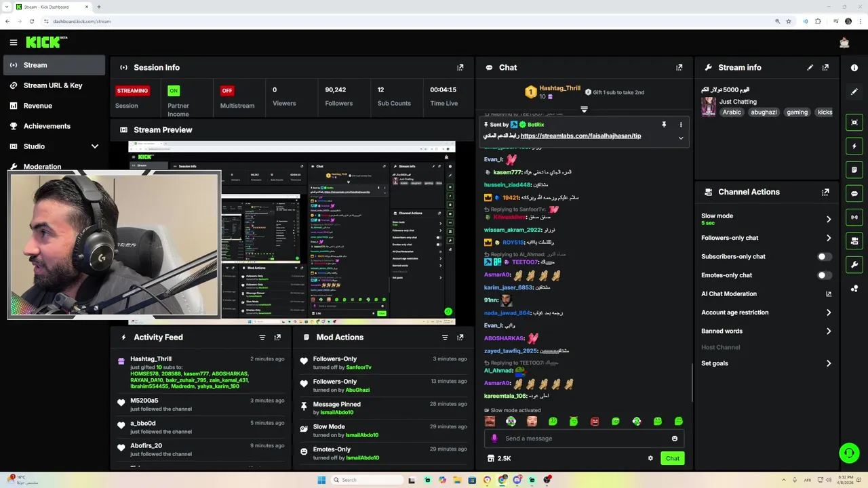Insert the mustached man face emote
The image size is (868, 488).
[490, 422]
